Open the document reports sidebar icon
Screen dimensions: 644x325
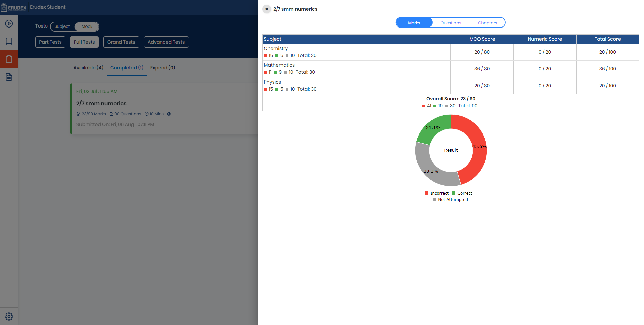9,77
